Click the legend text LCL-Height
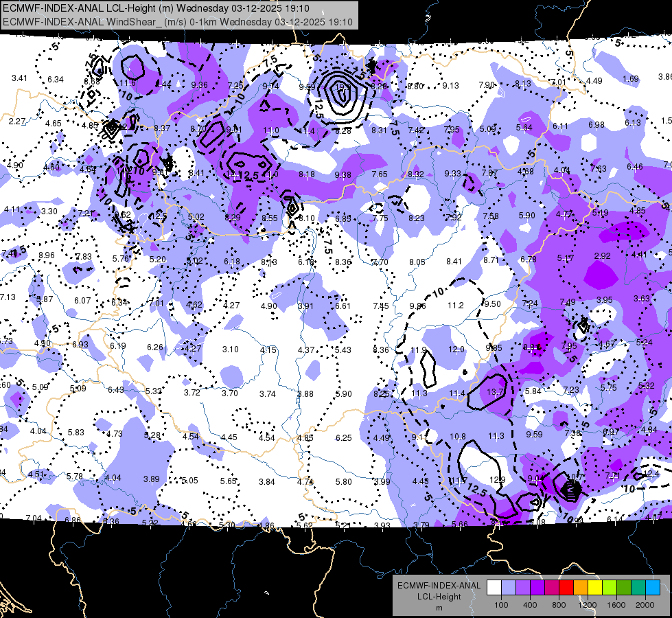This screenshot has height=618, width=672. tap(439, 597)
